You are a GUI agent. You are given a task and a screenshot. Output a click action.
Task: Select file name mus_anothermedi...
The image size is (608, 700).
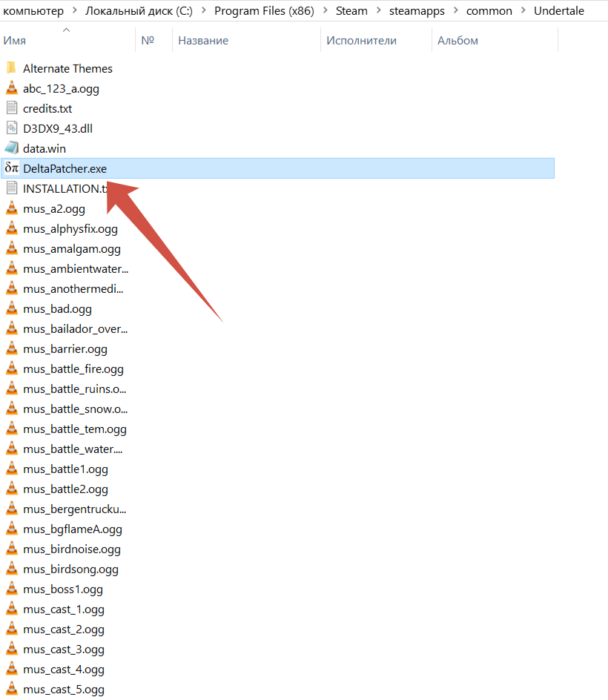click(73, 289)
